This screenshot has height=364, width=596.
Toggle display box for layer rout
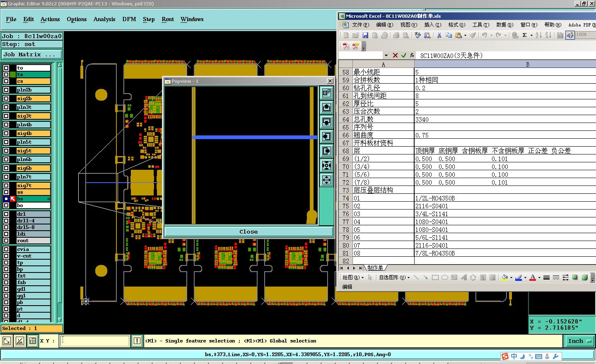click(6, 241)
